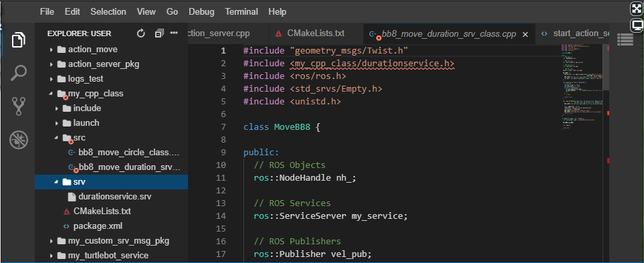Click "ros::NodeHandle nh_;" code line
This screenshot has width=644, height=263.
pyautogui.click(x=306, y=178)
